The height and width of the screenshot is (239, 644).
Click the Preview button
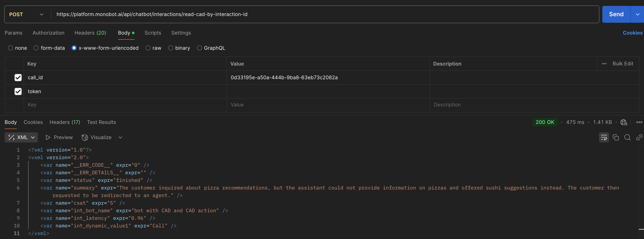(59, 137)
